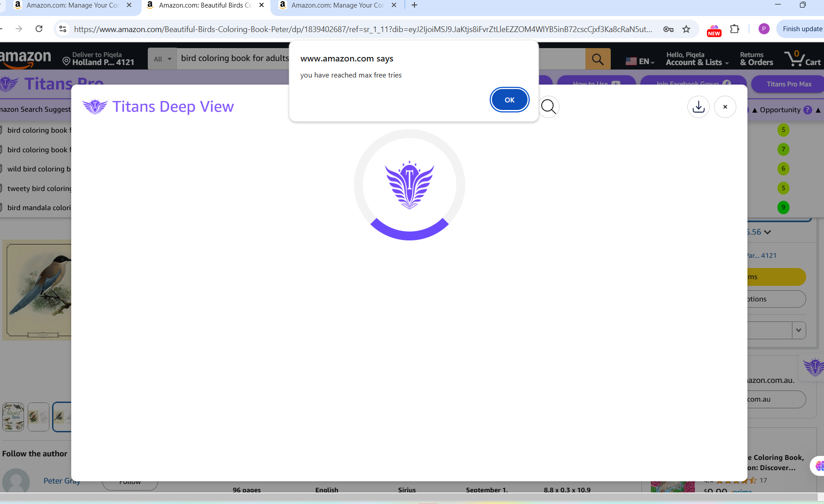
Task: Click the yellow add to cart button
Action: (x=776, y=277)
